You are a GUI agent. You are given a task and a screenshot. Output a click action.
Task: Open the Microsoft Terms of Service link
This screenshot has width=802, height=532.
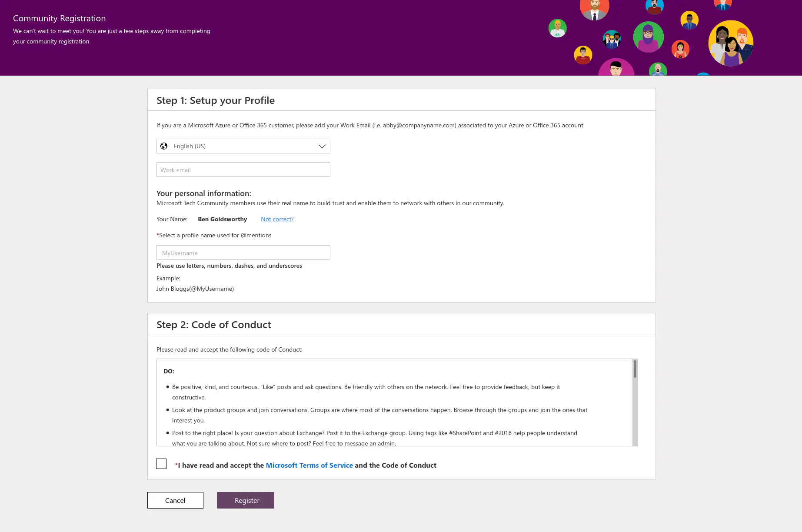pyautogui.click(x=309, y=465)
